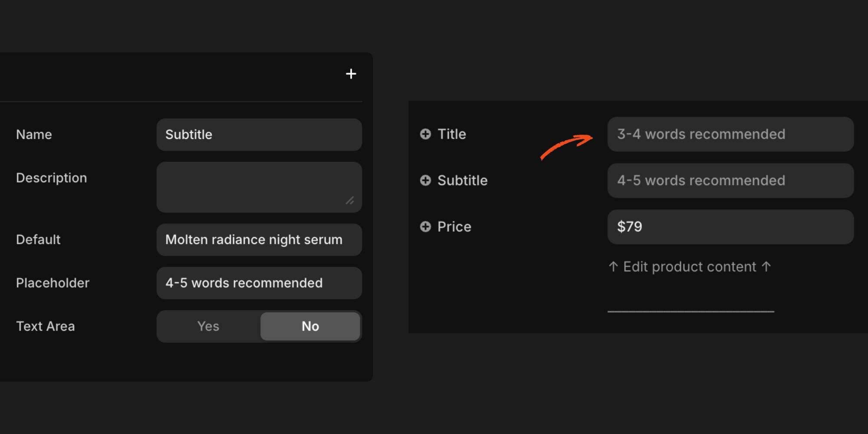Enable Text Area by selecting Yes

pyautogui.click(x=208, y=326)
